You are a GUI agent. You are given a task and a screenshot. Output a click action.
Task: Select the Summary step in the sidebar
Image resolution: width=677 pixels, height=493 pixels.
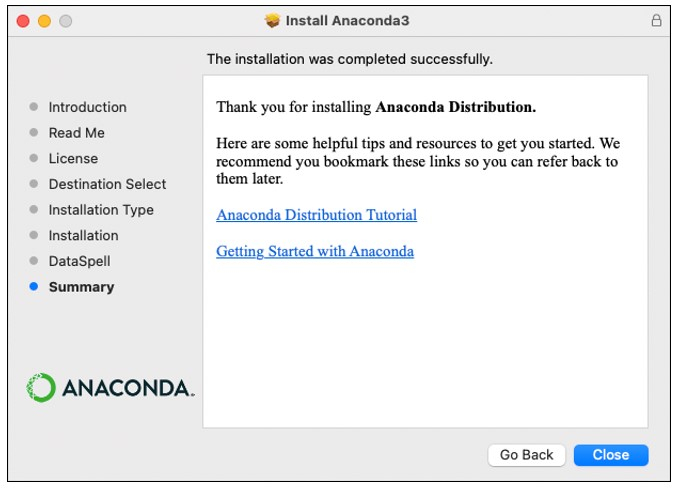point(81,287)
